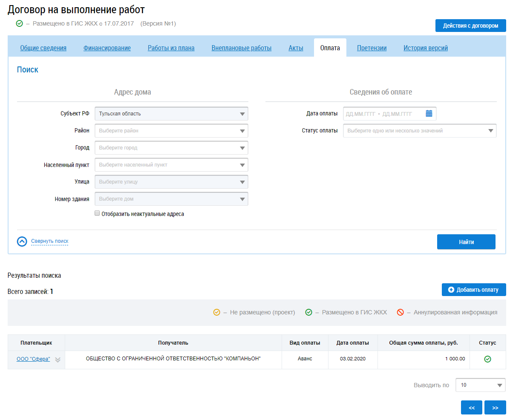Switch to the 'Финансирование' tab
Viewport: 510px width, 420px height.
point(107,48)
